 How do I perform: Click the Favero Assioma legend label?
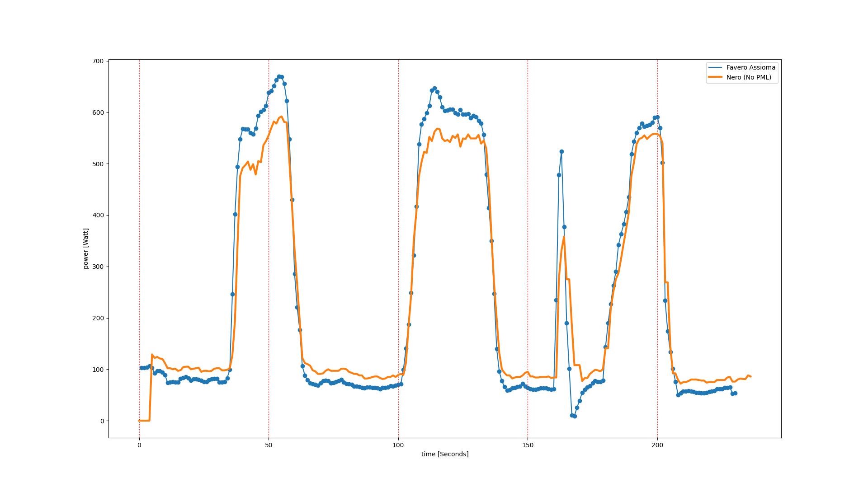pos(750,67)
